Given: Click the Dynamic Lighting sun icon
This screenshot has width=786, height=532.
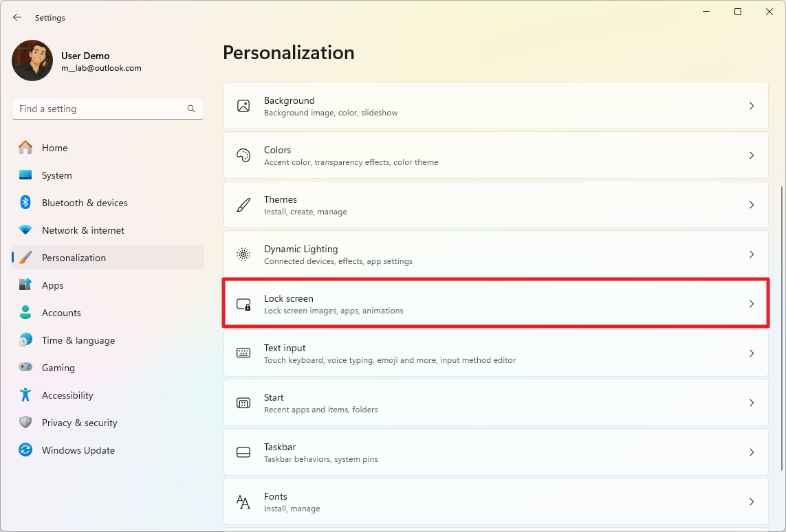Looking at the screenshot, I should [243, 254].
